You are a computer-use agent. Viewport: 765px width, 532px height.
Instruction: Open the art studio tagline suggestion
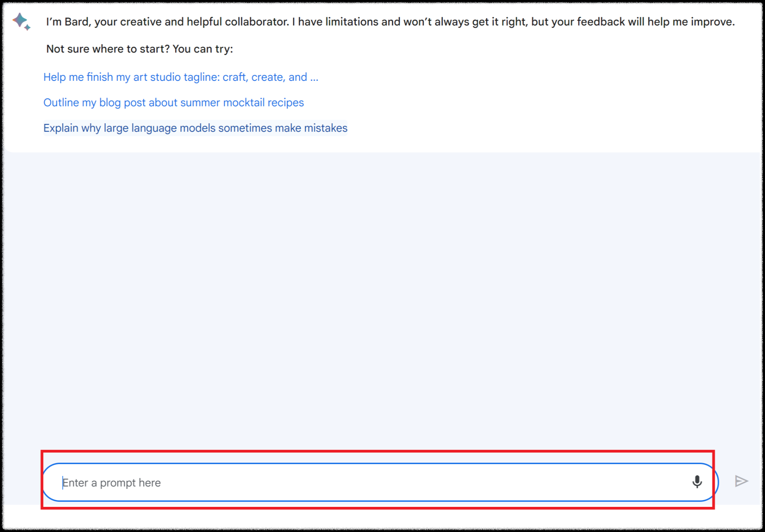click(180, 77)
